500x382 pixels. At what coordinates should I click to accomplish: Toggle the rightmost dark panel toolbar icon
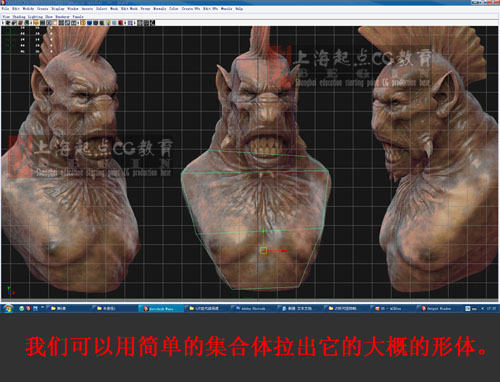point(152,23)
